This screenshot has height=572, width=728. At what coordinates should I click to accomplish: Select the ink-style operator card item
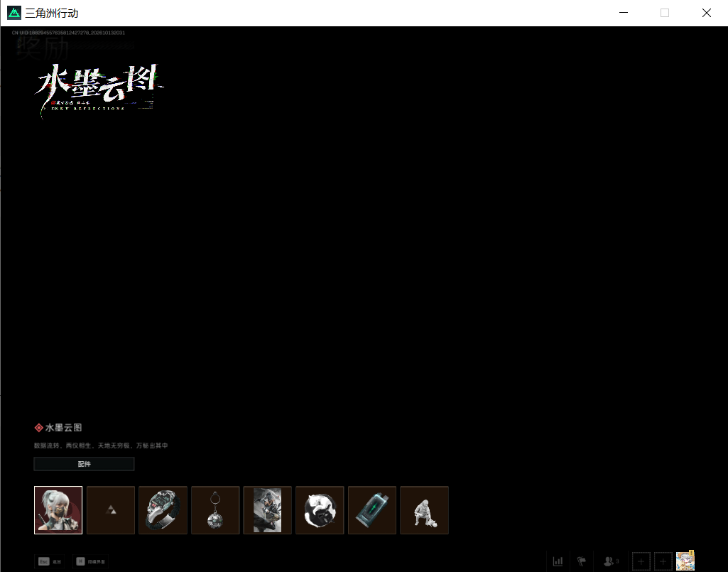[268, 510]
